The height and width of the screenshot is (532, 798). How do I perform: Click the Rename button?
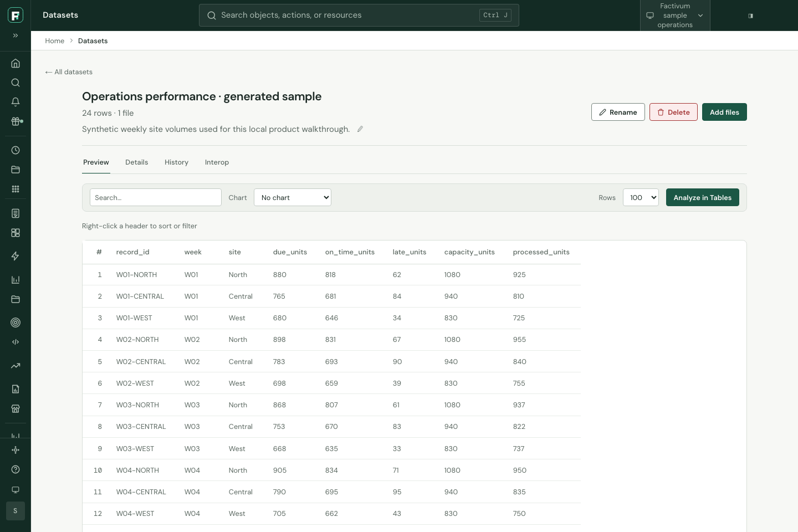(618, 112)
